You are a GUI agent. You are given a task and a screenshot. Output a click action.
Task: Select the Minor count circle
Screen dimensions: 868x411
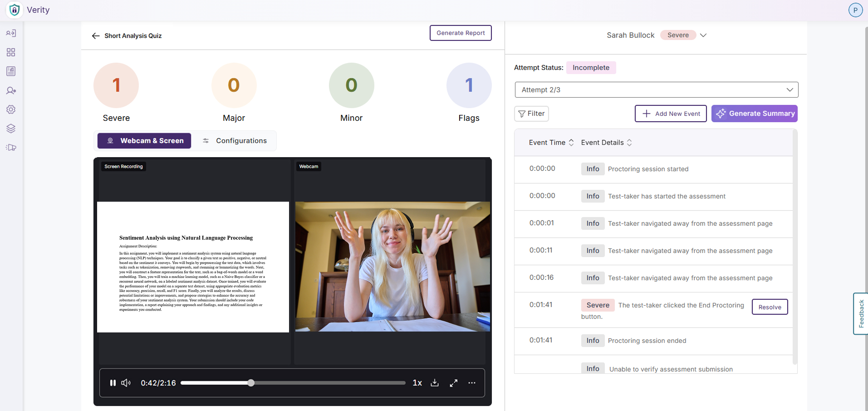(352, 85)
